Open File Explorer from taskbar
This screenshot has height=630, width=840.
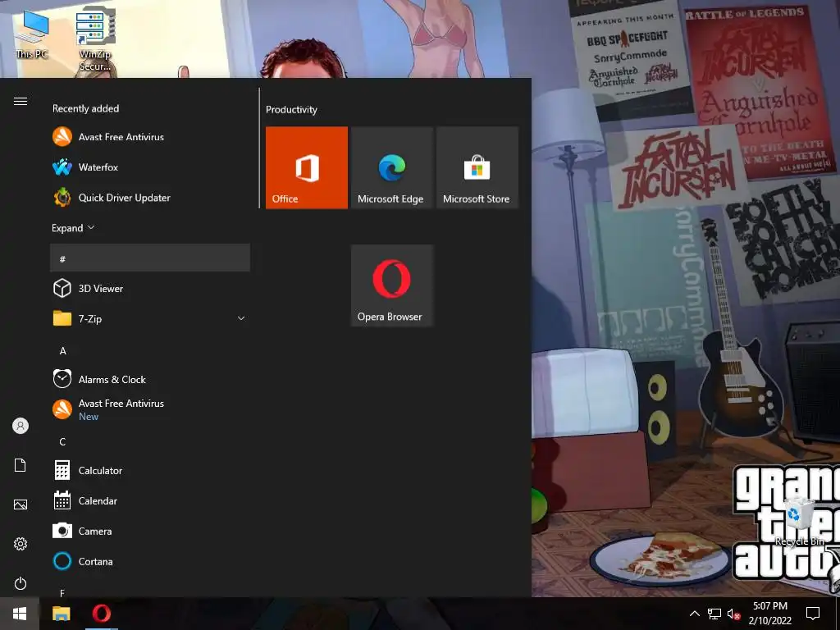tap(61, 614)
